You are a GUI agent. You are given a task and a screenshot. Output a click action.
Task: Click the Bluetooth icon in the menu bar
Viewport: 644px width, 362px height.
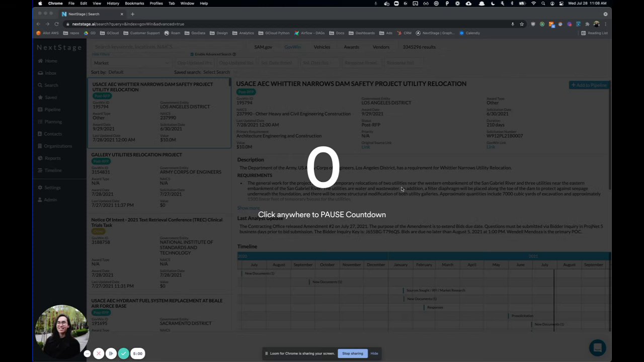point(512,4)
